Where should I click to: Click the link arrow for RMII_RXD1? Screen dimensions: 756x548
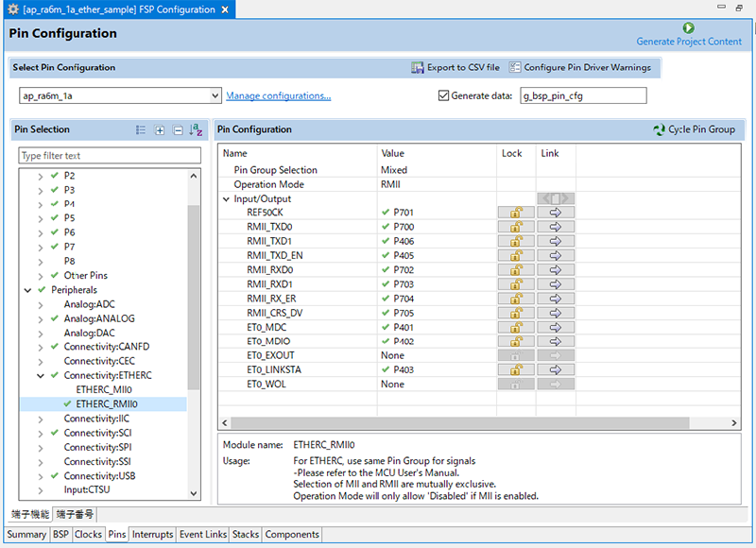click(556, 284)
